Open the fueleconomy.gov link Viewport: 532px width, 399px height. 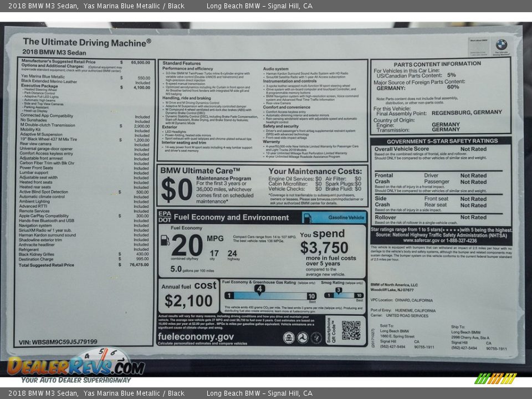click(196, 336)
